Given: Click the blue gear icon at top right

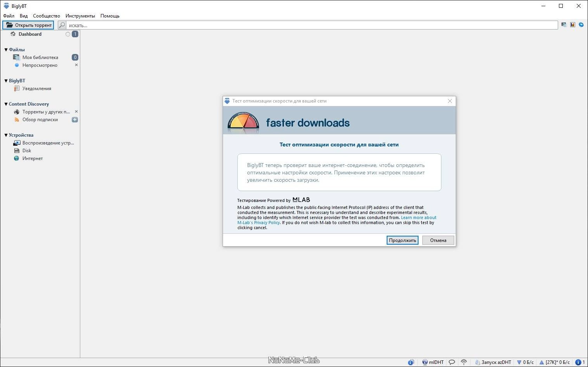Looking at the screenshot, I should click(581, 25).
